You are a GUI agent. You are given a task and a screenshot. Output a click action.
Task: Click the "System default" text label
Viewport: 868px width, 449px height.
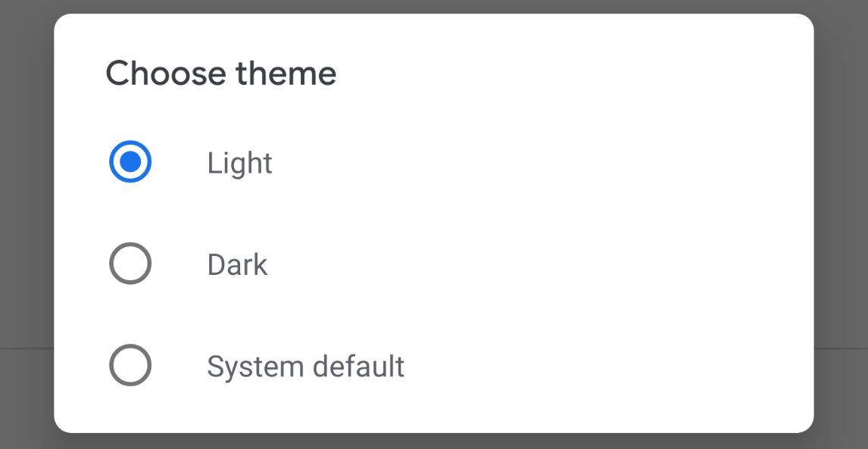click(305, 366)
